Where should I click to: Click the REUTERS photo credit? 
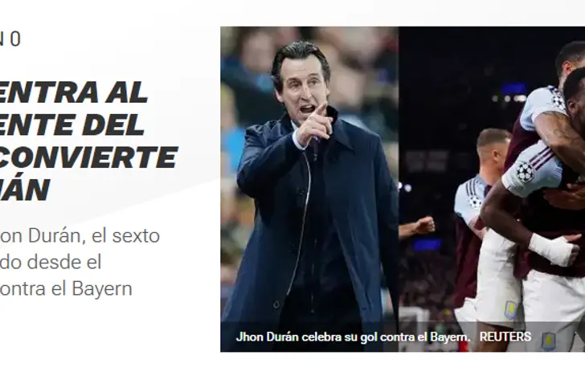(505, 337)
